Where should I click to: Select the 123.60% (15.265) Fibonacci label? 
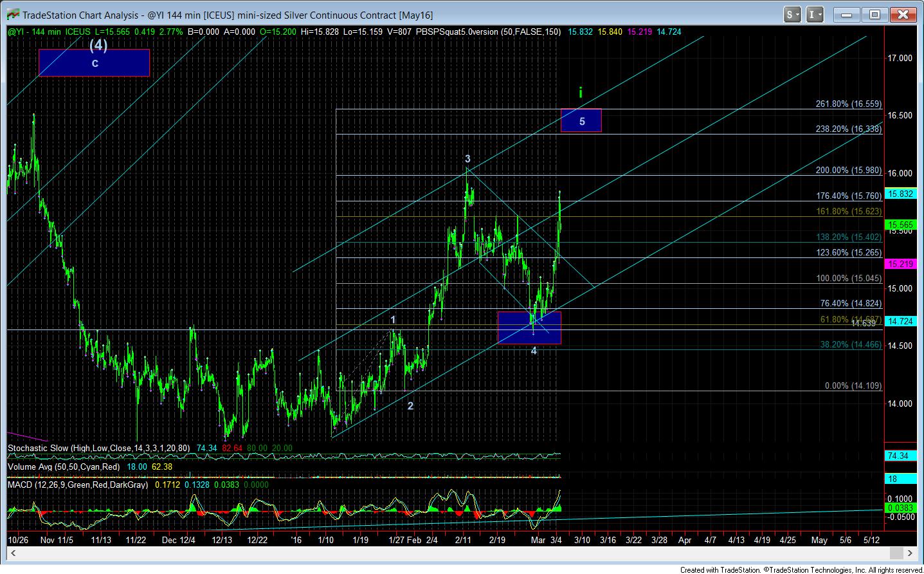(x=848, y=252)
